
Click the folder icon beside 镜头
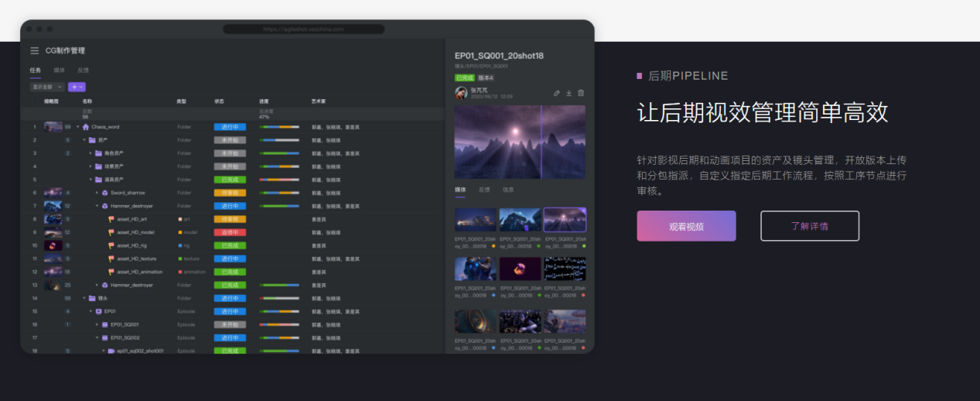pyautogui.click(x=92, y=298)
